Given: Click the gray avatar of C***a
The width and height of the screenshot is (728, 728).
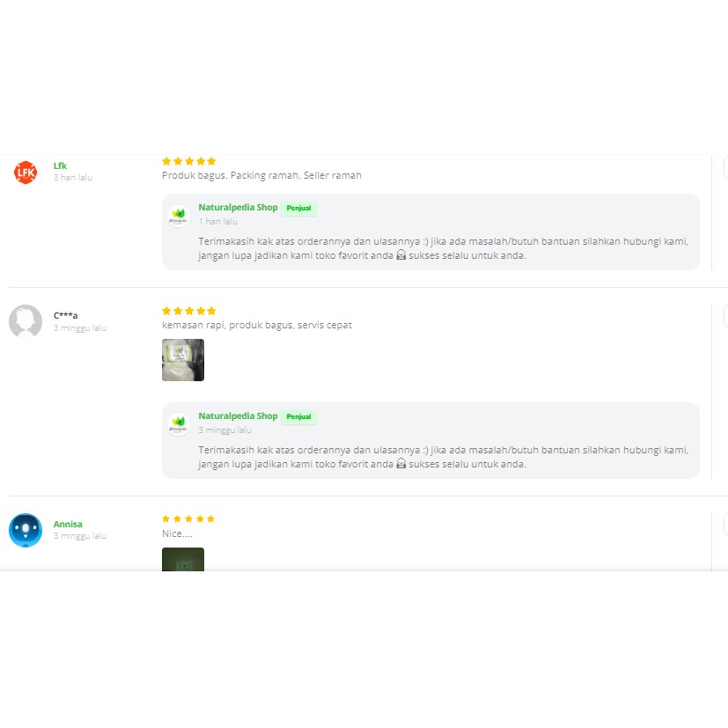Looking at the screenshot, I should tap(26, 321).
